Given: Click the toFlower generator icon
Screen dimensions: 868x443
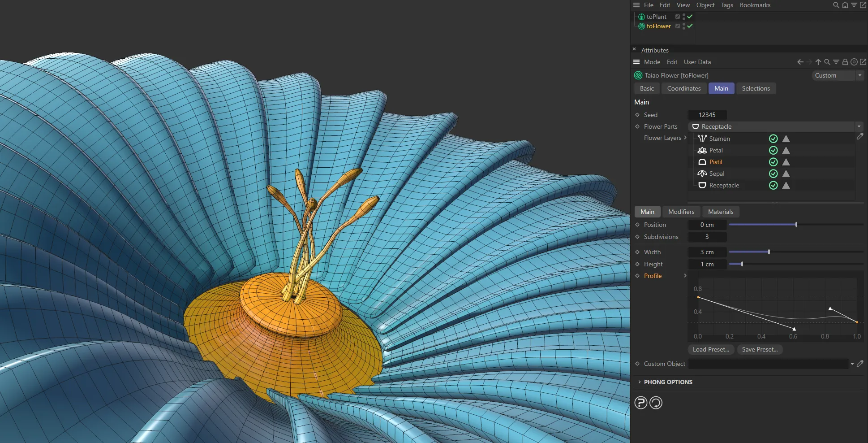Looking at the screenshot, I should (x=641, y=26).
